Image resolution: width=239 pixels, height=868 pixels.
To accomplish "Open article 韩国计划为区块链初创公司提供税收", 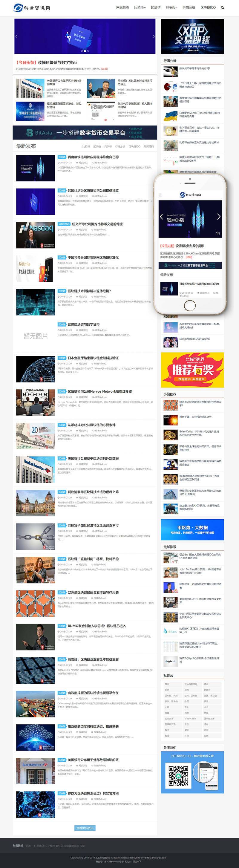I will 93,190.
